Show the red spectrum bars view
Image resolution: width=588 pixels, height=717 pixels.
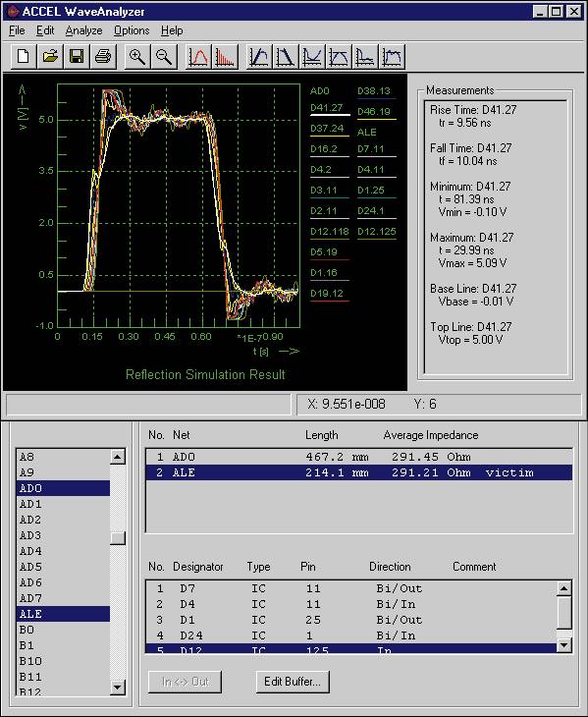point(225,57)
